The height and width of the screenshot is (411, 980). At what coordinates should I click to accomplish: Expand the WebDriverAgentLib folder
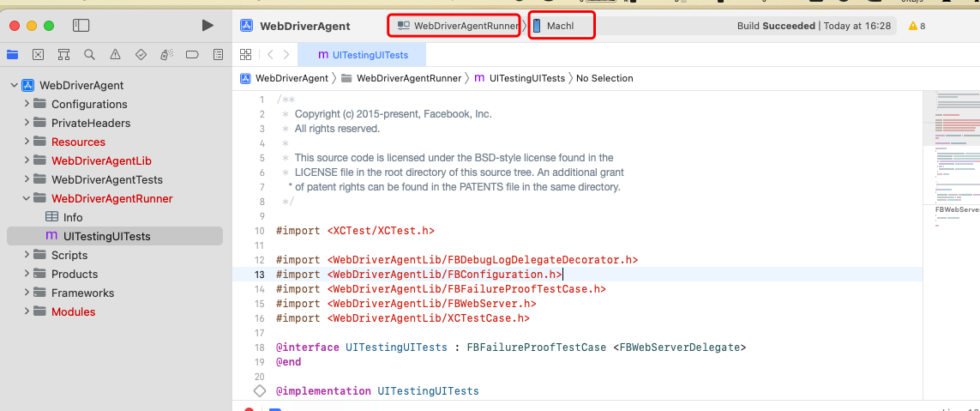(x=27, y=160)
